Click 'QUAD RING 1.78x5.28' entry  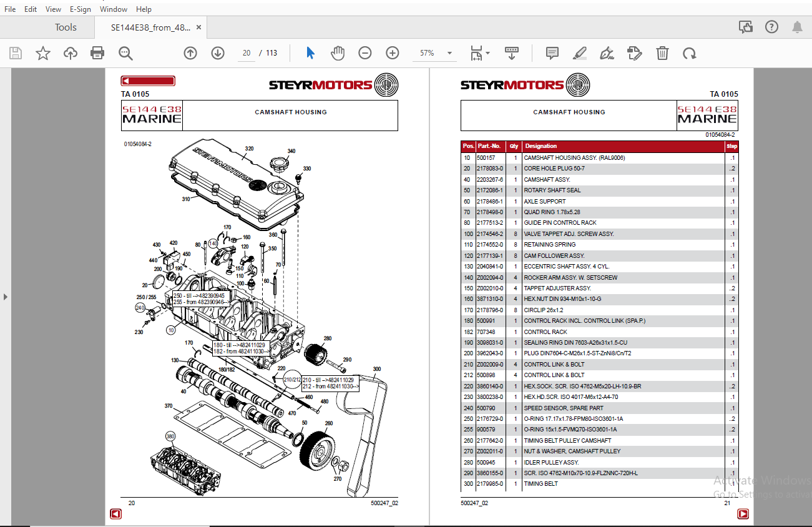552,212
